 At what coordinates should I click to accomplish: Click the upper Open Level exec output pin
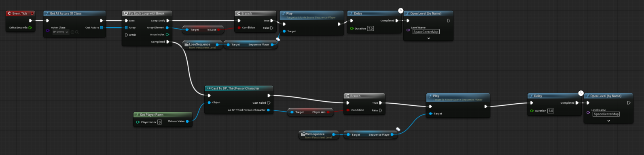pos(449,21)
